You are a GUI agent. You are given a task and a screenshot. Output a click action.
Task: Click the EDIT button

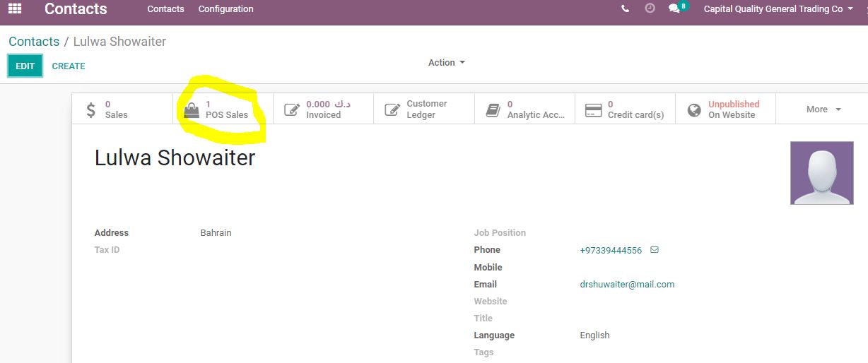tap(25, 66)
